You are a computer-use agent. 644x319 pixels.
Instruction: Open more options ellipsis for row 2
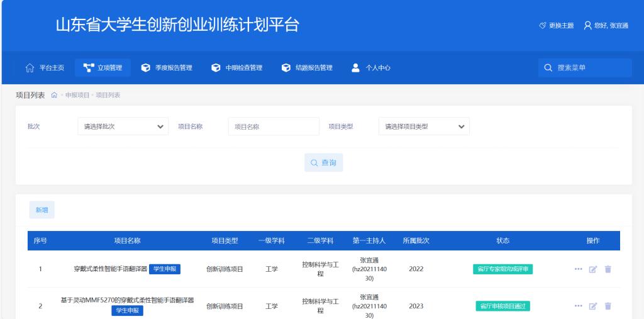pos(578,306)
